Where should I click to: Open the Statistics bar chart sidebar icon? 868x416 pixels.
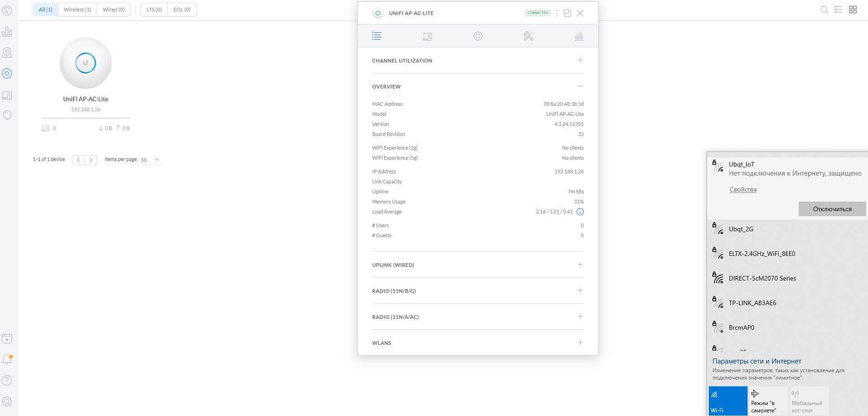pos(7,31)
